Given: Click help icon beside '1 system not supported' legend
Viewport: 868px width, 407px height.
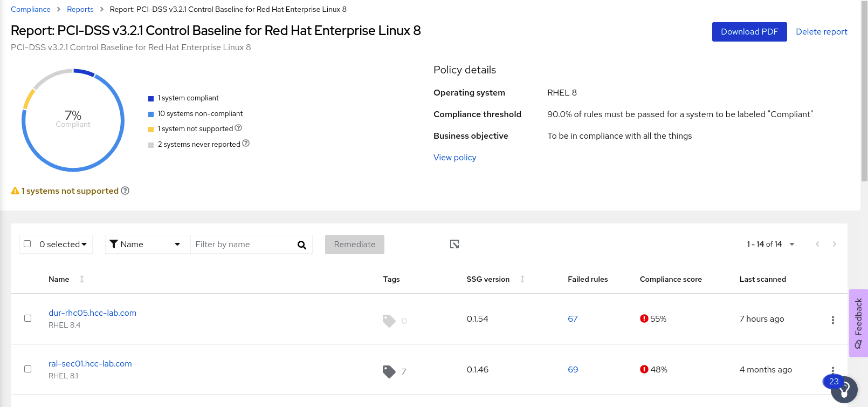Looking at the screenshot, I should point(238,128).
